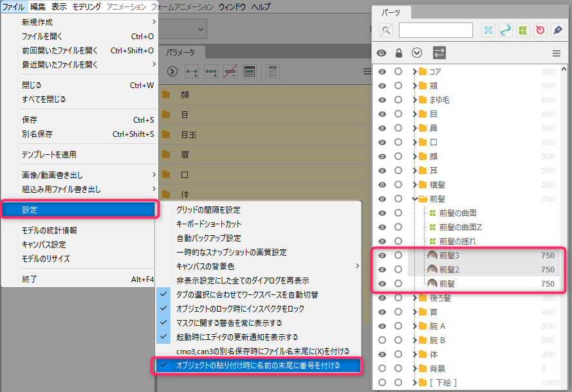Screen dimensions: 572x392
Task: Click the search filter icon in Parts panel
Action: (x=386, y=30)
